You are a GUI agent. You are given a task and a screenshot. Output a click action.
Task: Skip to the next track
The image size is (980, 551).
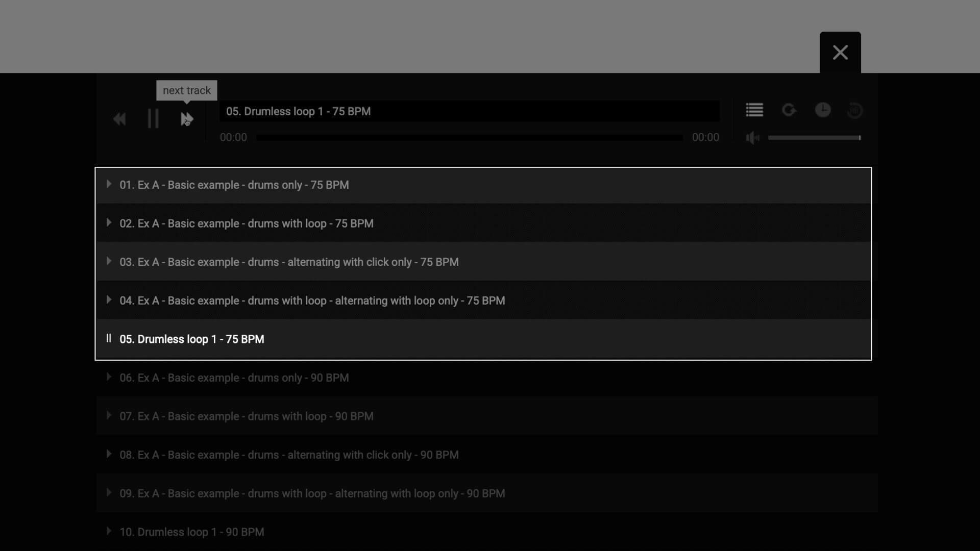[x=186, y=119]
